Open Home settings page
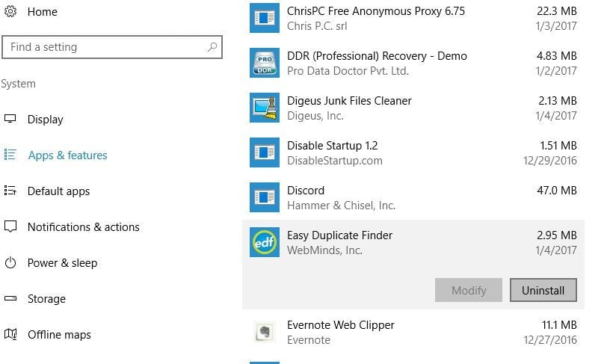 tap(42, 12)
